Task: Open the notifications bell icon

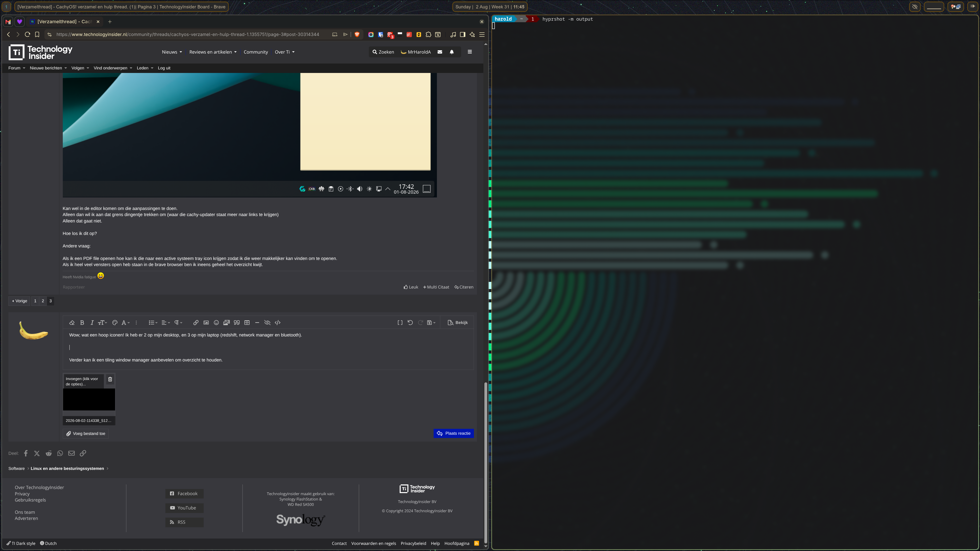Action: (x=451, y=52)
